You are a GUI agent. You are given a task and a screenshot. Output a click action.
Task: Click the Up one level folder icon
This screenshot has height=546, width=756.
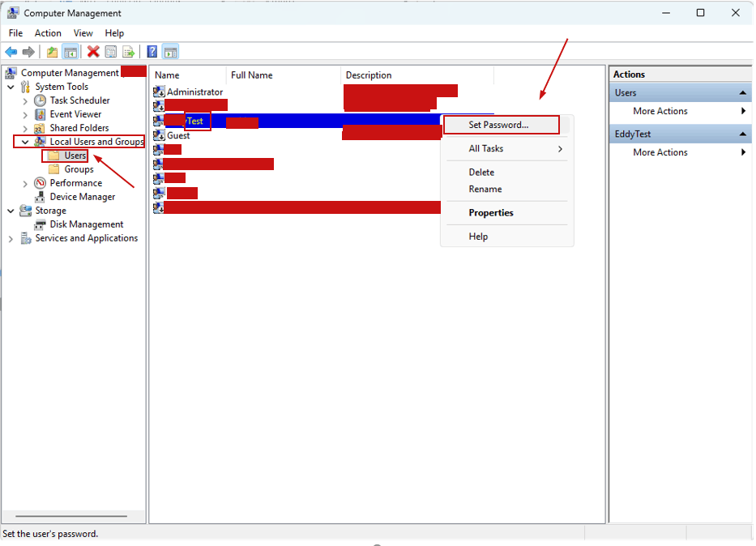pos(52,52)
